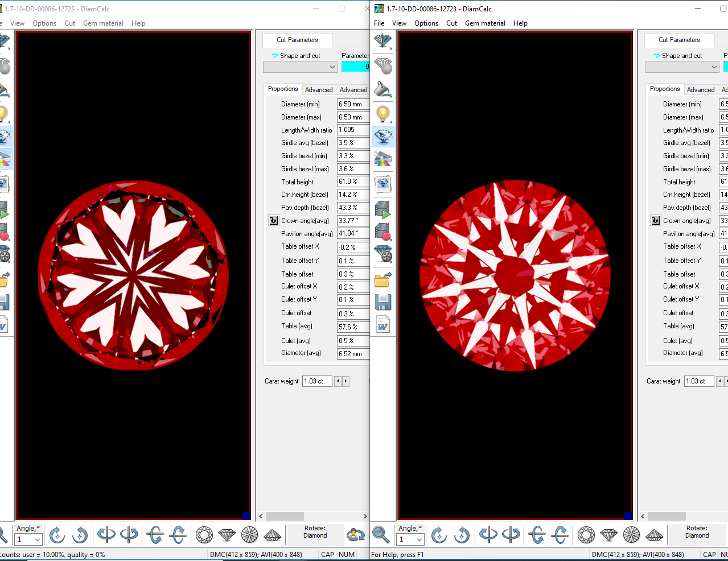Viewport: 728px width, 561px height.
Task: Click first vertical-axis rotate icon, right window
Action: click(488, 535)
